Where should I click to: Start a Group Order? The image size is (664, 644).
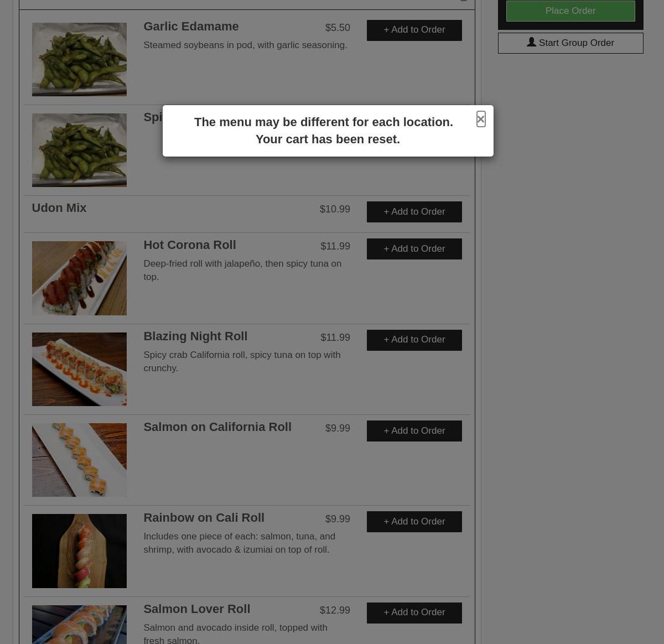coord(570,43)
